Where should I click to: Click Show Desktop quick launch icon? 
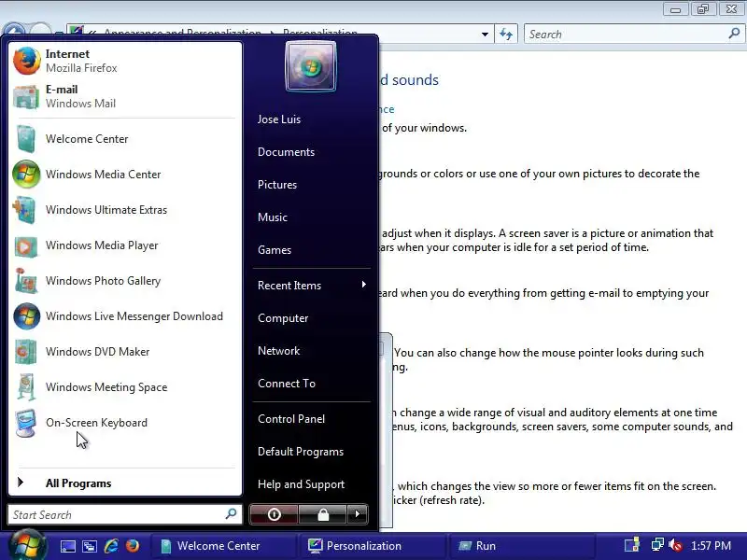click(x=67, y=546)
